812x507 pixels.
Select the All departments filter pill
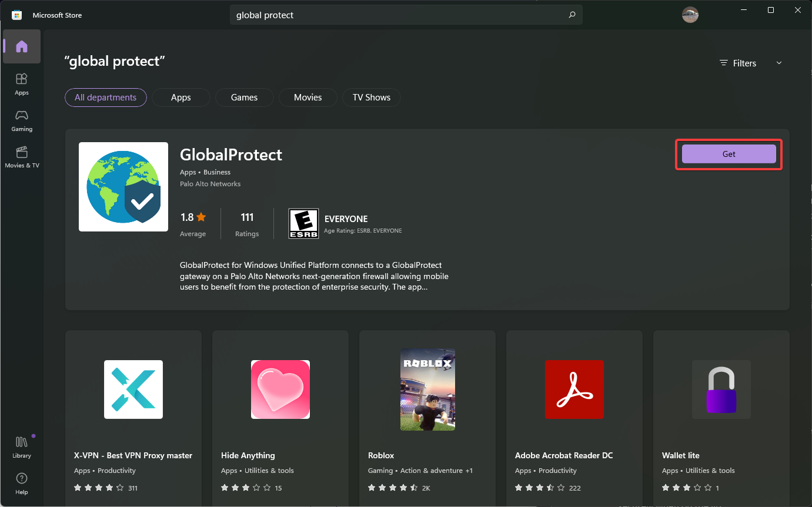pos(105,98)
